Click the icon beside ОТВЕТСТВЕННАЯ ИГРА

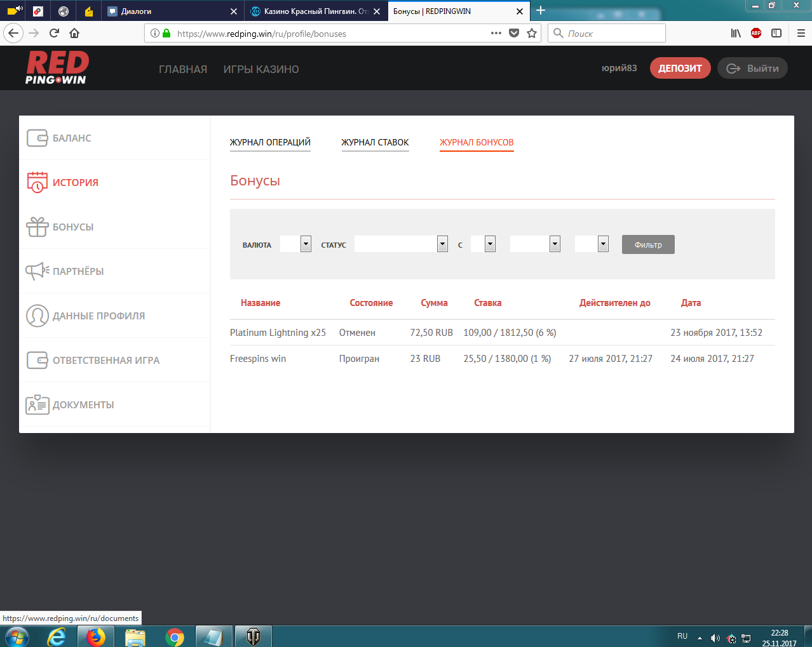pyautogui.click(x=37, y=360)
